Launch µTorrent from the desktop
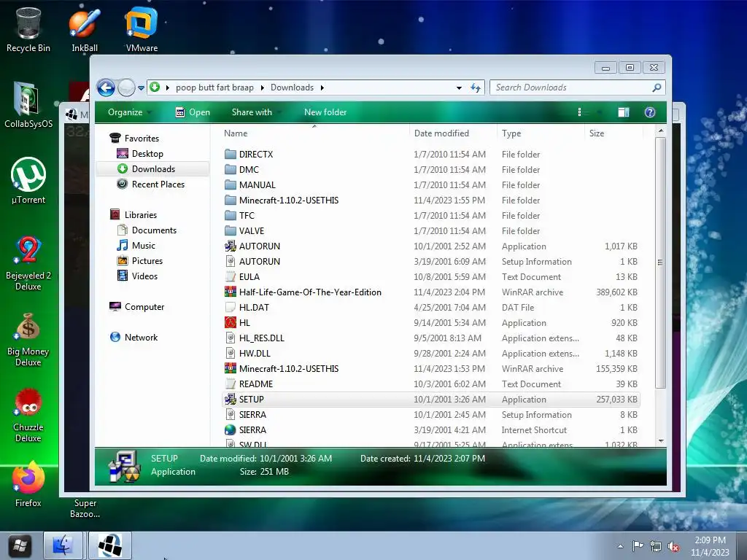This screenshot has height=560, width=747. (28, 181)
